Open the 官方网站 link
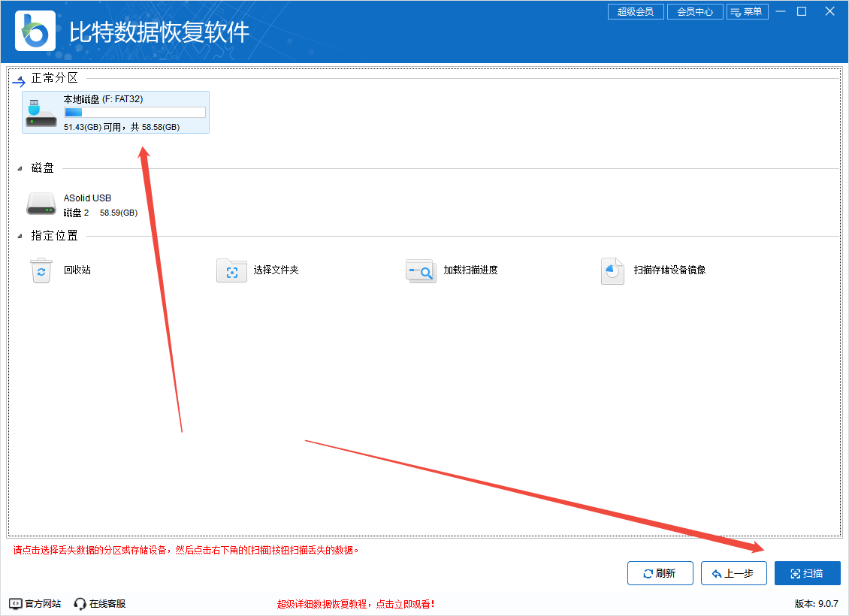Image resolution: width=849 pixels, height=616 pixels. (43, 603)
